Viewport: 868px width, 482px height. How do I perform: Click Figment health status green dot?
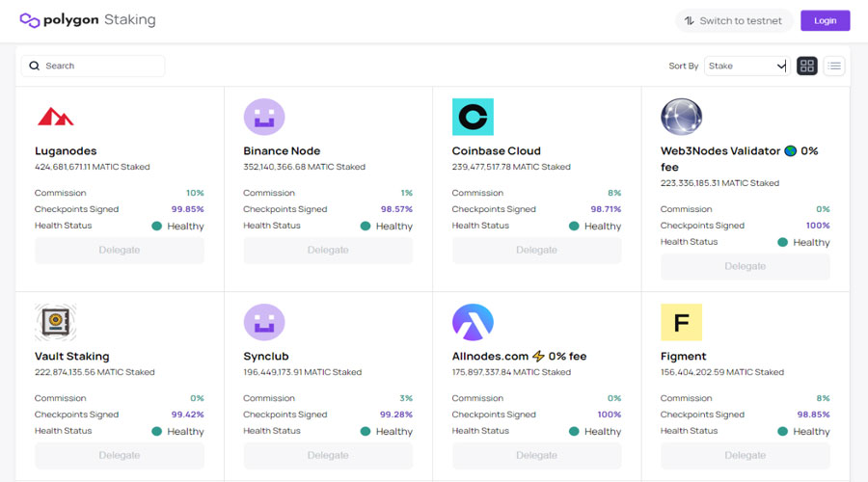click(x=783, y=431)
